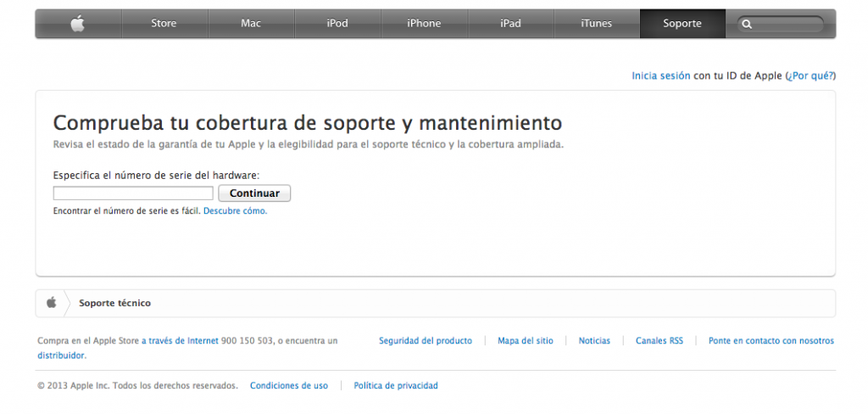Click the text Especifica el número de serie
The width and height of the screenshot is (868, 414).
[156, 175]
